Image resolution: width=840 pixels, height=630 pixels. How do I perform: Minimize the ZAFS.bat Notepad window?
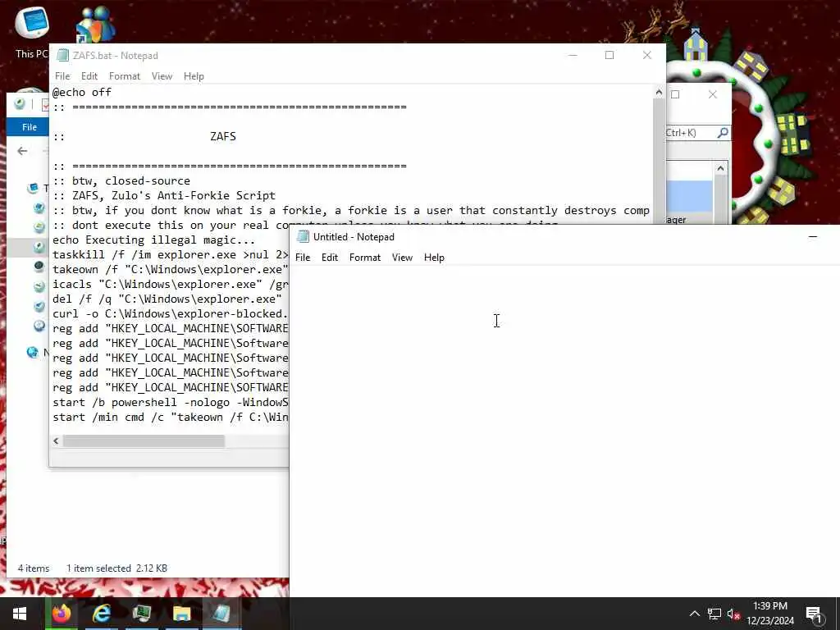(x=573, y=55)
